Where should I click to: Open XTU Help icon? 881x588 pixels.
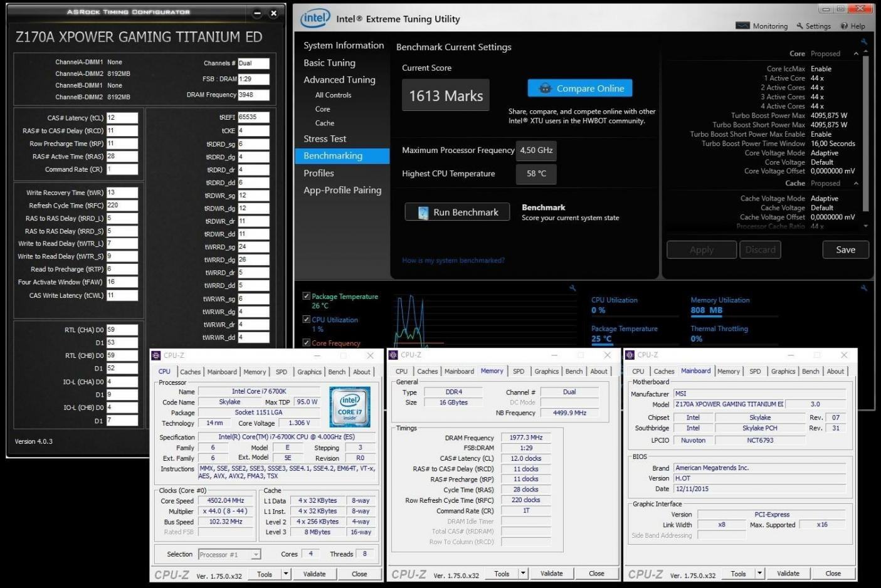844,26
